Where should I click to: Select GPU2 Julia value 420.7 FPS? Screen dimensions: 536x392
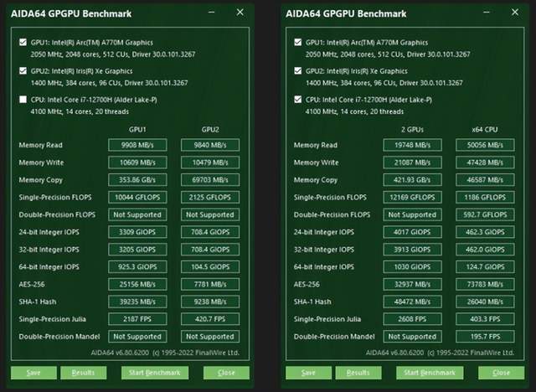click(x=210, y=319)
